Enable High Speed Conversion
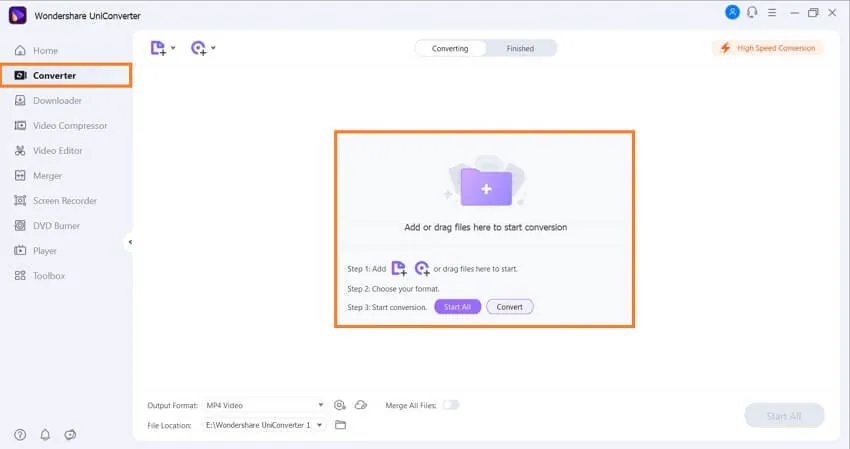850x449 pixels. point(768,48)
